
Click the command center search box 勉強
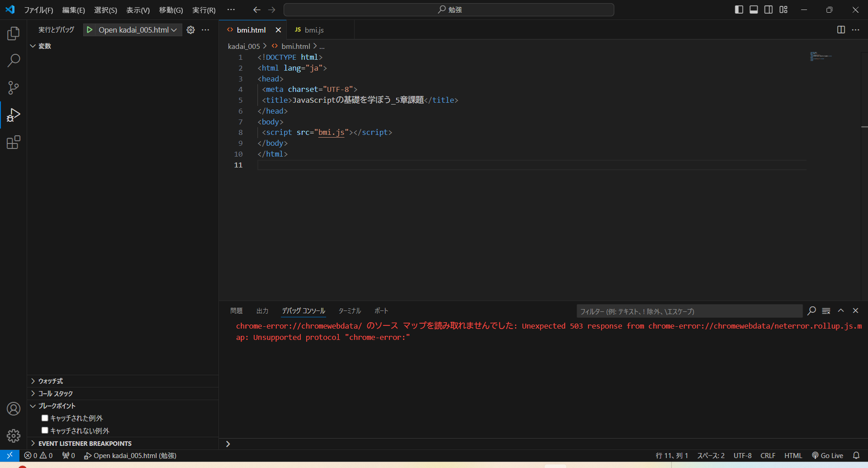449,10
